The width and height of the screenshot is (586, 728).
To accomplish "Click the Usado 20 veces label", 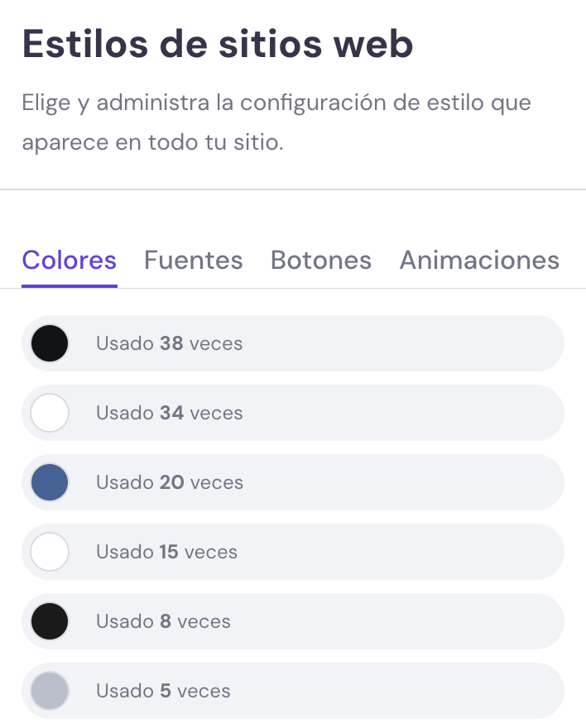I will point(169,482).
